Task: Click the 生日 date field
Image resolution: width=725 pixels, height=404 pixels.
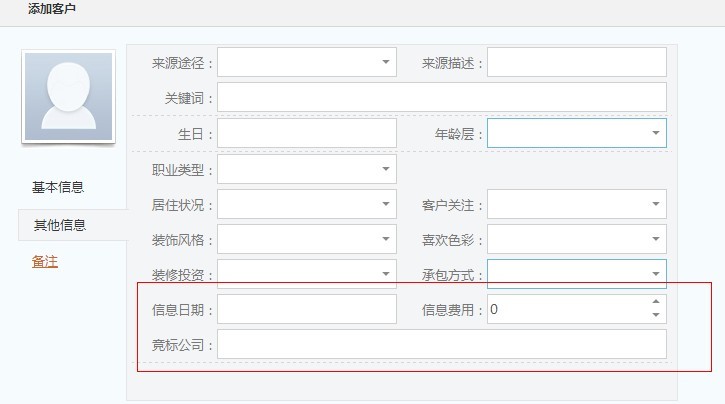Action: click(306, 133)
